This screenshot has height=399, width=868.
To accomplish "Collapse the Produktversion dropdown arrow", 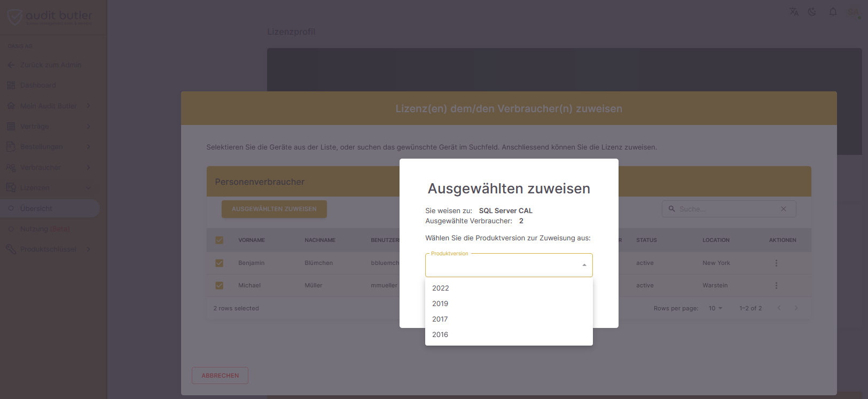I will [584, 265].
